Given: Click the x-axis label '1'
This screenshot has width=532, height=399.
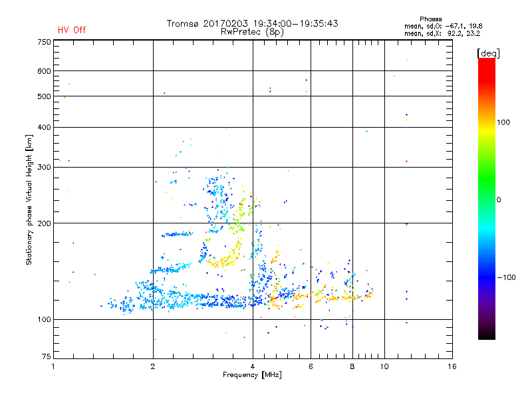Looking at the screenshot, I should tap(53, 366).
